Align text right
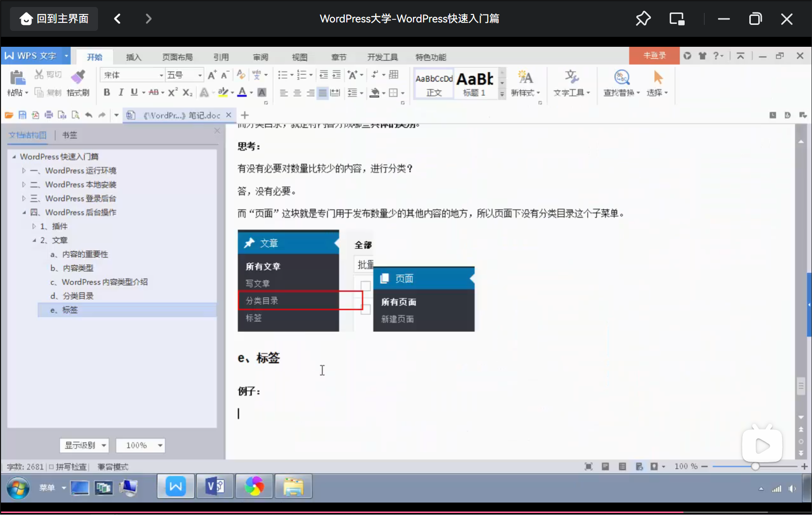 pyautogui.click(x=310, y=93)
